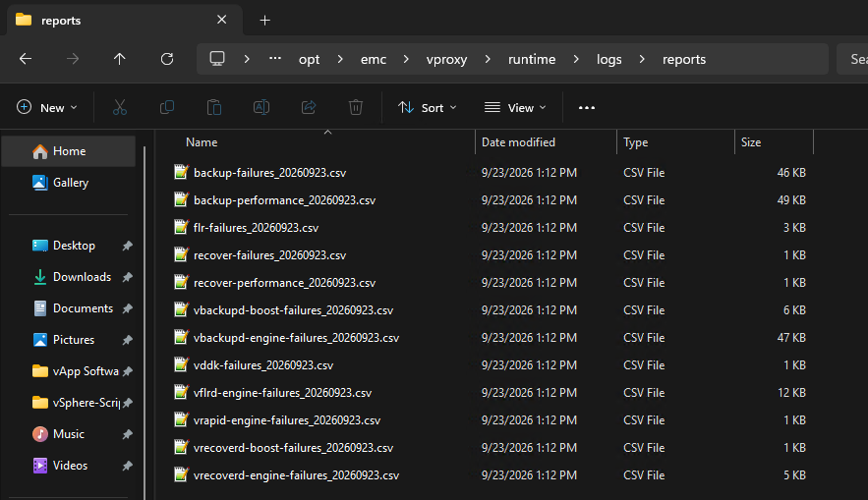868x500 pixels.
Task: Open the View dropdown
Action: pos(515,107)
